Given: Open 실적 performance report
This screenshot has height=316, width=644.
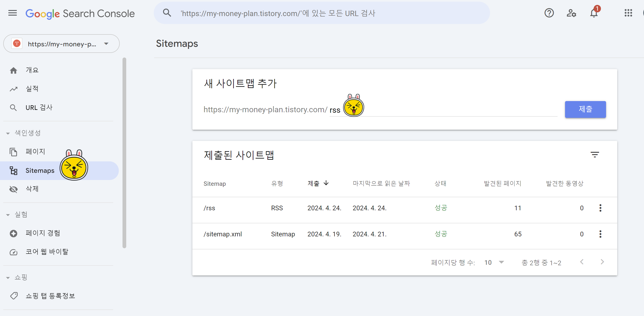Looking at the screenshot, I should pos(32,89).
